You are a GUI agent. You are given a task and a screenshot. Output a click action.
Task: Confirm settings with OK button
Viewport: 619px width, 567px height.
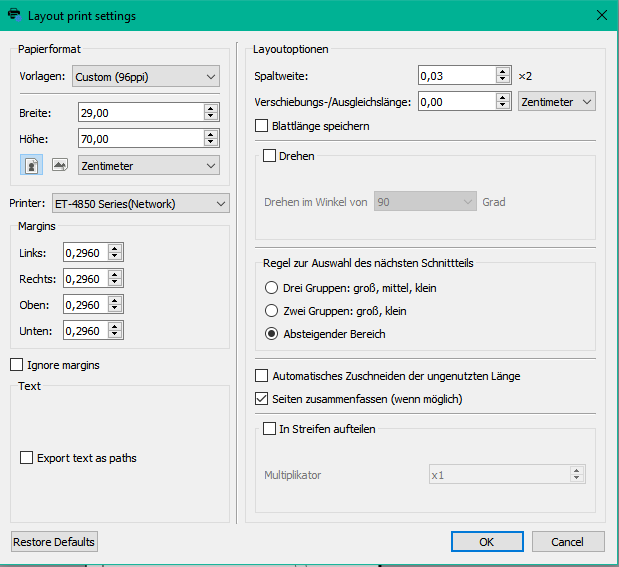pos(486,542)
